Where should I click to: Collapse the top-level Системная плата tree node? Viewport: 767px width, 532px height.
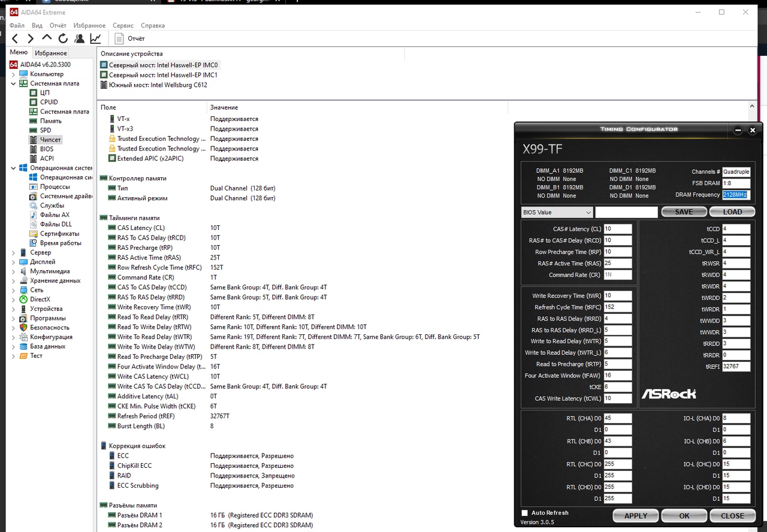point(14,83)
